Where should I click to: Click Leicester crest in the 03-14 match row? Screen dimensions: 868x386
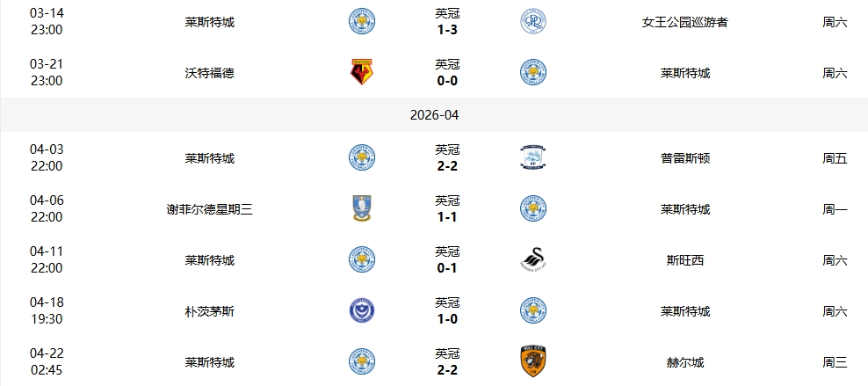coord(361,21)
